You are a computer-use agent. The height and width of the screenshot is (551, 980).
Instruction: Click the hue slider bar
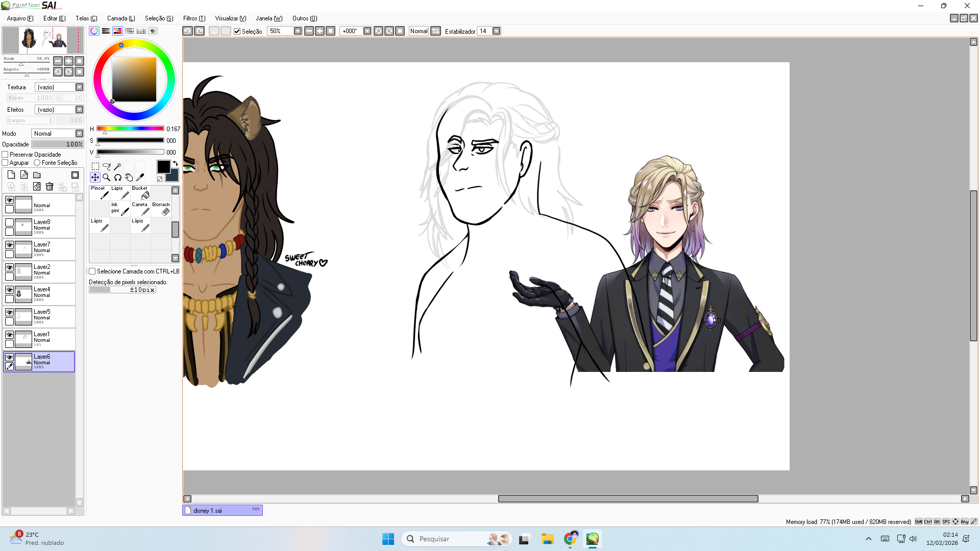click(x=130, y=129)
